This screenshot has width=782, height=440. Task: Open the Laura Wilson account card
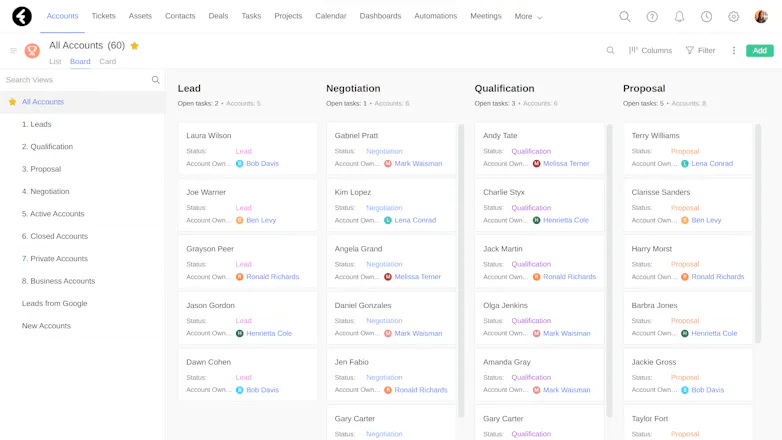coord(248,149)
